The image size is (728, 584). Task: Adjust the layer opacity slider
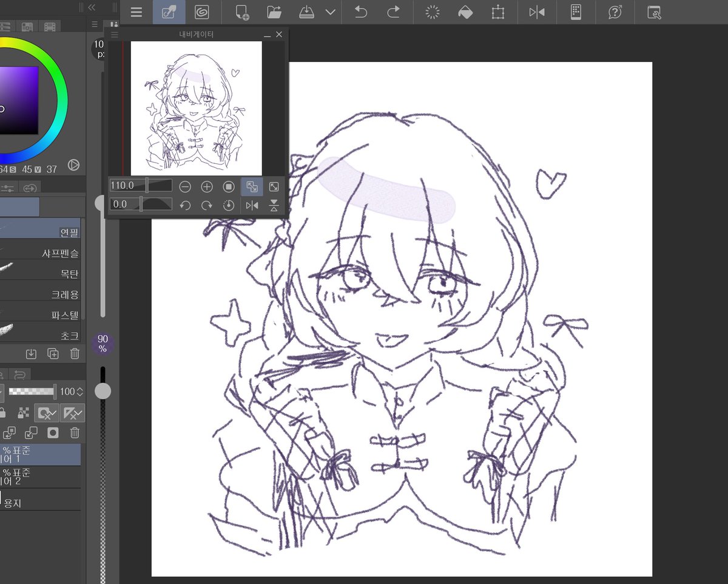32,392
